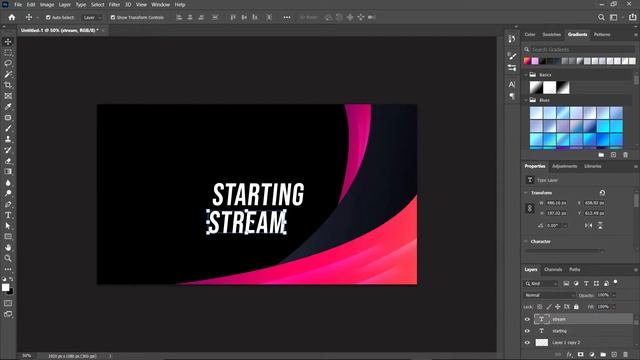Screen dimensions: 640x360
Task: Pick the first Basics gradient swatch
Action: (x=536, y=87)
